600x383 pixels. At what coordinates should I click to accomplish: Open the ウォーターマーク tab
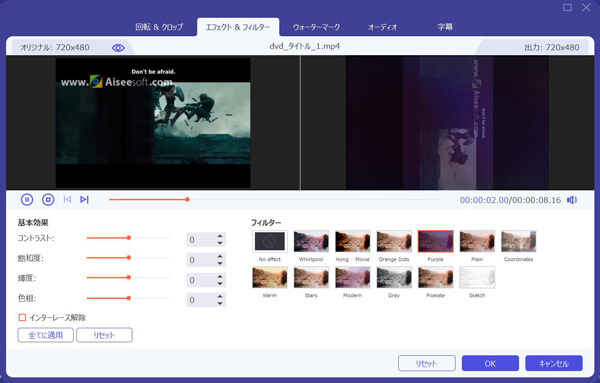[316, 27]
